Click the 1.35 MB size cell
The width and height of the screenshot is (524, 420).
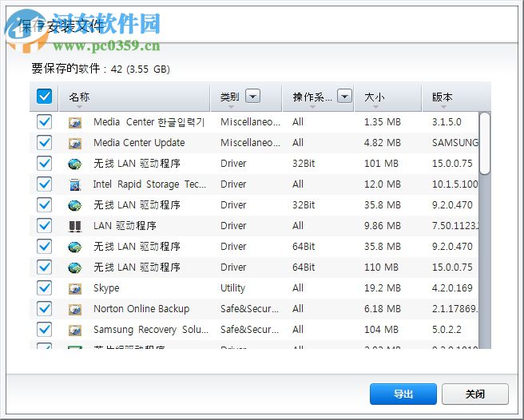383,122
